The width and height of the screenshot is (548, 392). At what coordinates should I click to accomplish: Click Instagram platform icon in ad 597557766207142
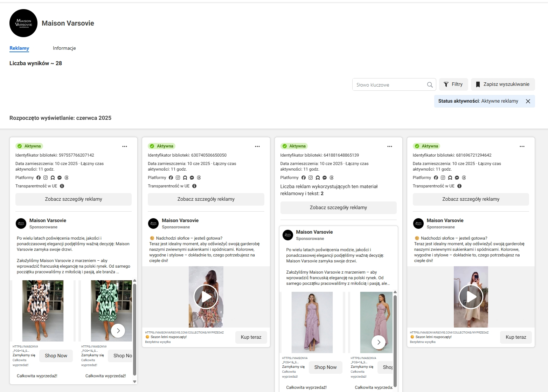pos(46,178)
